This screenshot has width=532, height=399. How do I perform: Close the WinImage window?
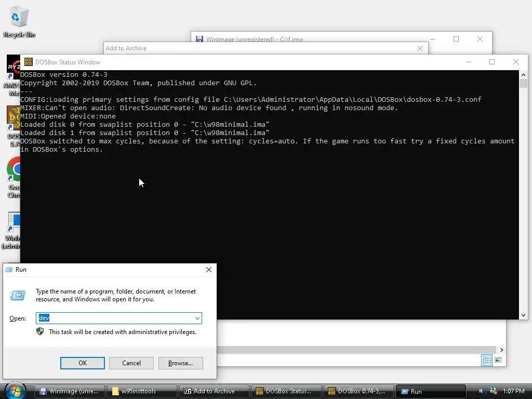pyautogui.click(x=480, y=39)
